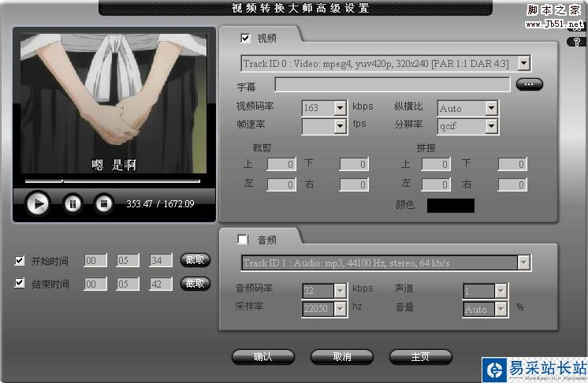This screenshot has width=588, height=383.
Task: Click the end time hours field 00
Action: coord(95,284)
